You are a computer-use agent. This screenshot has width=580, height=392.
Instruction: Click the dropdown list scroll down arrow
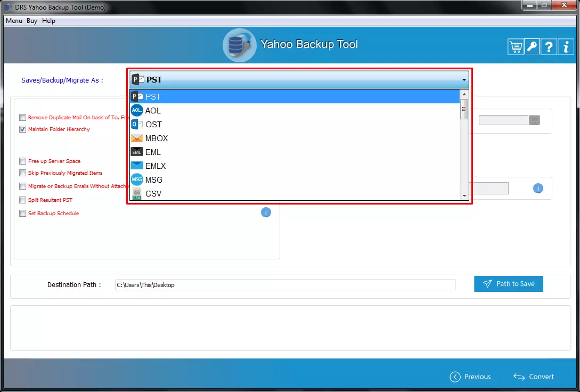464,196
